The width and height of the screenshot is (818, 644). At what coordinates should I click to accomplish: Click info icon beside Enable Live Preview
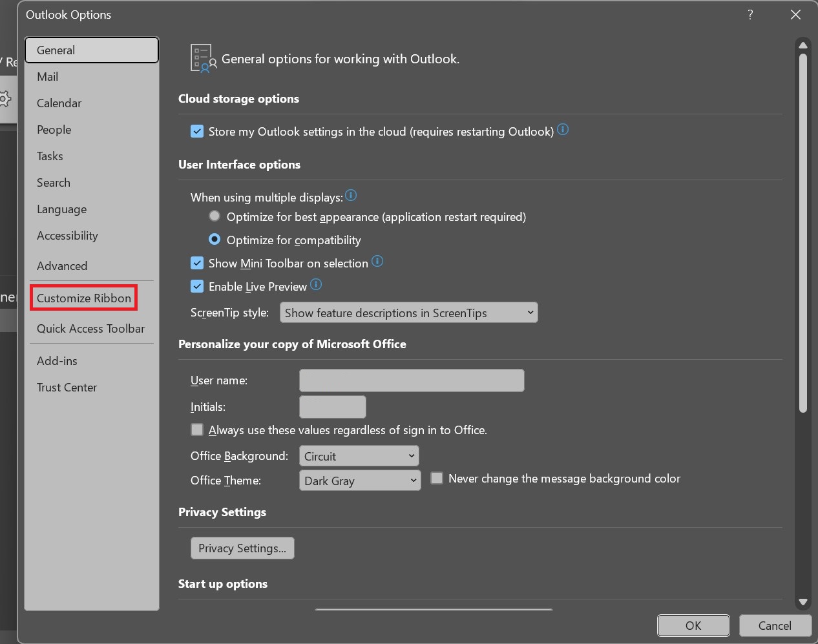coord(316,285)
